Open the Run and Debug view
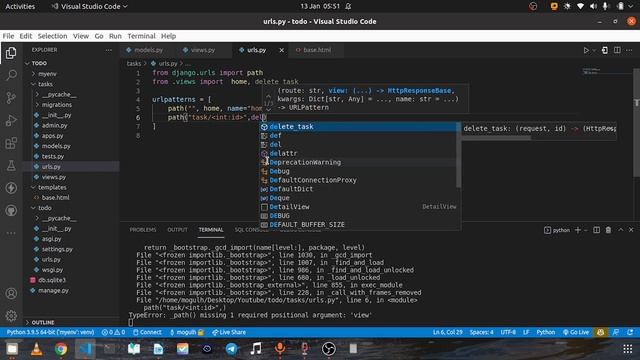This screenshot has width=640, height=360. point(11,120)
